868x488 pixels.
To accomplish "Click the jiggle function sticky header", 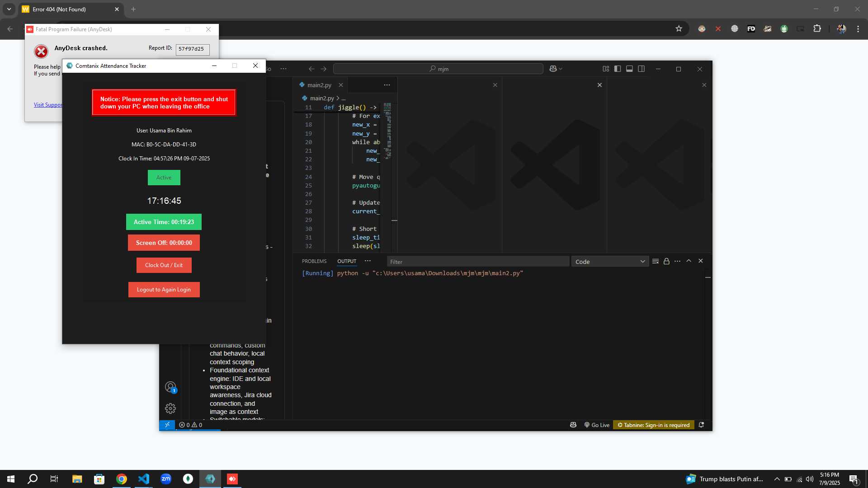I will pyautogui.click(x=350, y=108).
